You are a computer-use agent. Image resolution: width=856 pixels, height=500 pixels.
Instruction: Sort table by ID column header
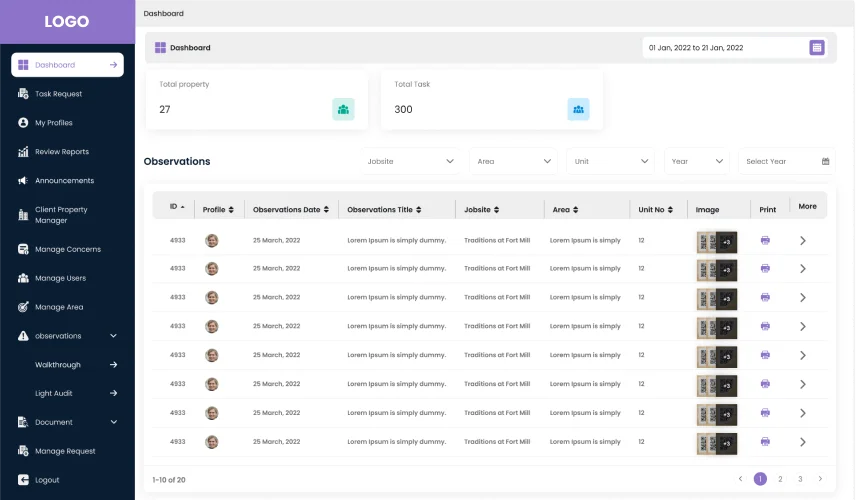(x=177, y=207)
